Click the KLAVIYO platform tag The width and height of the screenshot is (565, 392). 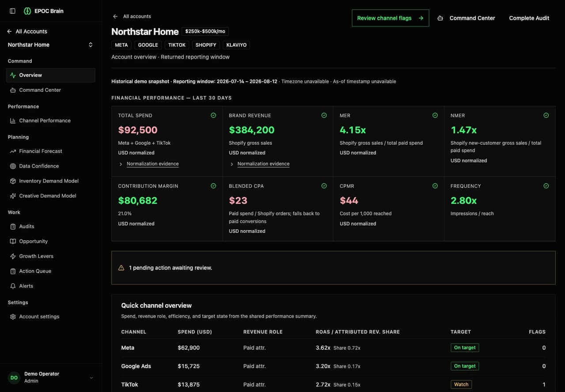pyautogui.click(x=236, y=45)
